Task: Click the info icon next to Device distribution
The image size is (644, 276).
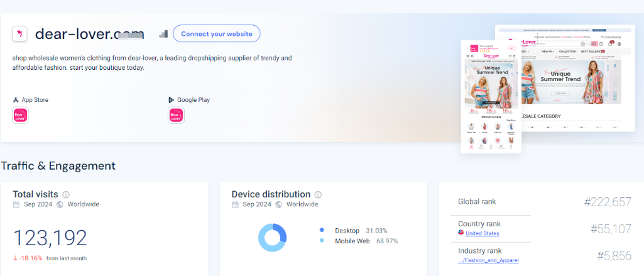Action: point(318,195)
